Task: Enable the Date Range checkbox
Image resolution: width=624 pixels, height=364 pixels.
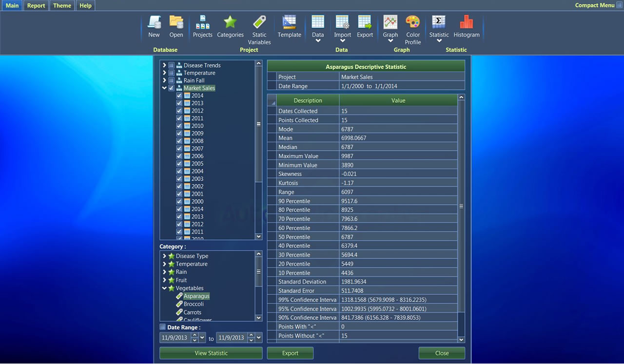Action: 162,327
